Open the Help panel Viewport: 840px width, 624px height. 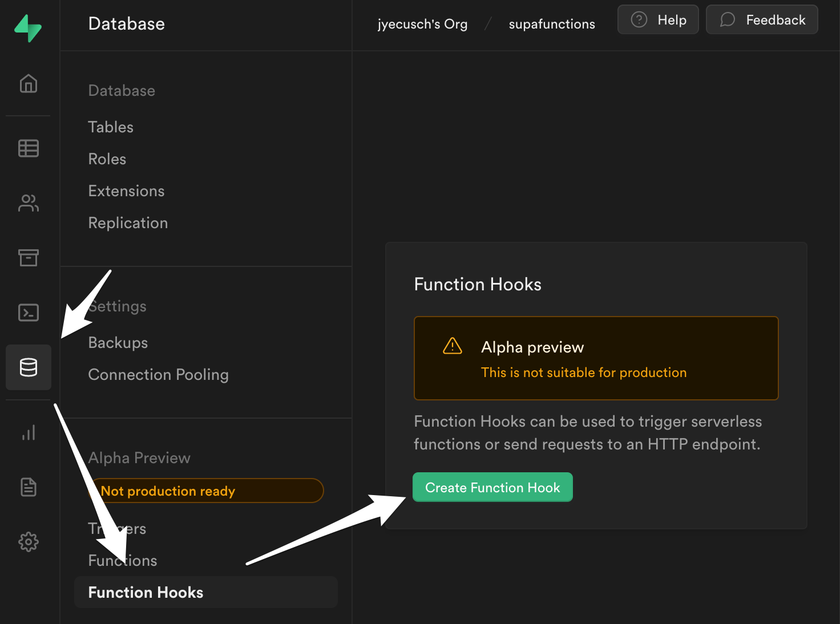[658, 19]
